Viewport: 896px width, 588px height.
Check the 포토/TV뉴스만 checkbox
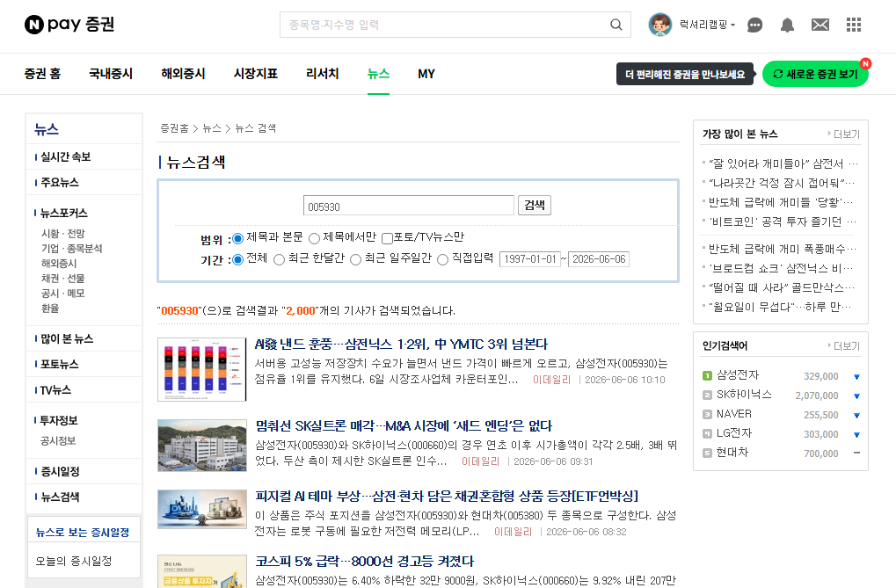point(387,238)
